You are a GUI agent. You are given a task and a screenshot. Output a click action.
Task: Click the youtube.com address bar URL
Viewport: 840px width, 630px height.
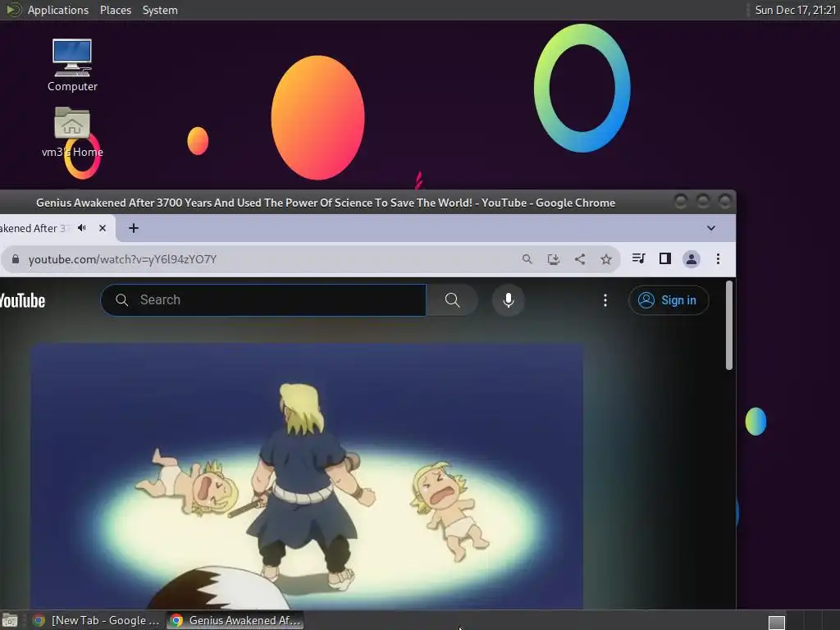pyautogui.click(x=122, y=259)
